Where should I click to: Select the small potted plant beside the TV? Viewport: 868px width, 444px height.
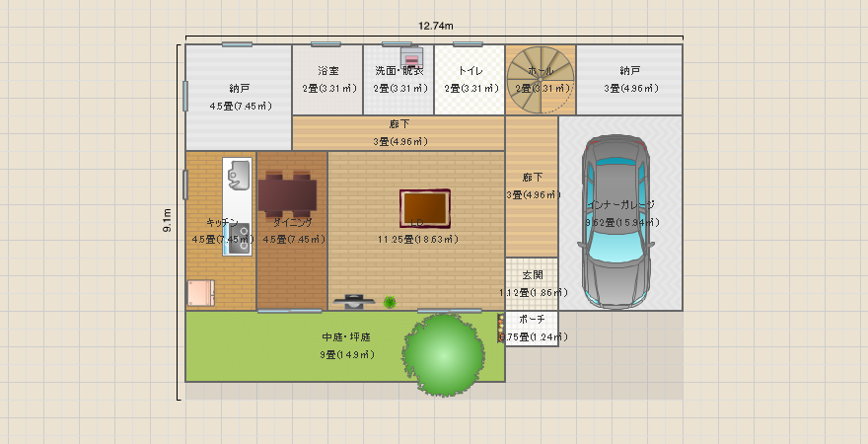(x=391, y=302)
